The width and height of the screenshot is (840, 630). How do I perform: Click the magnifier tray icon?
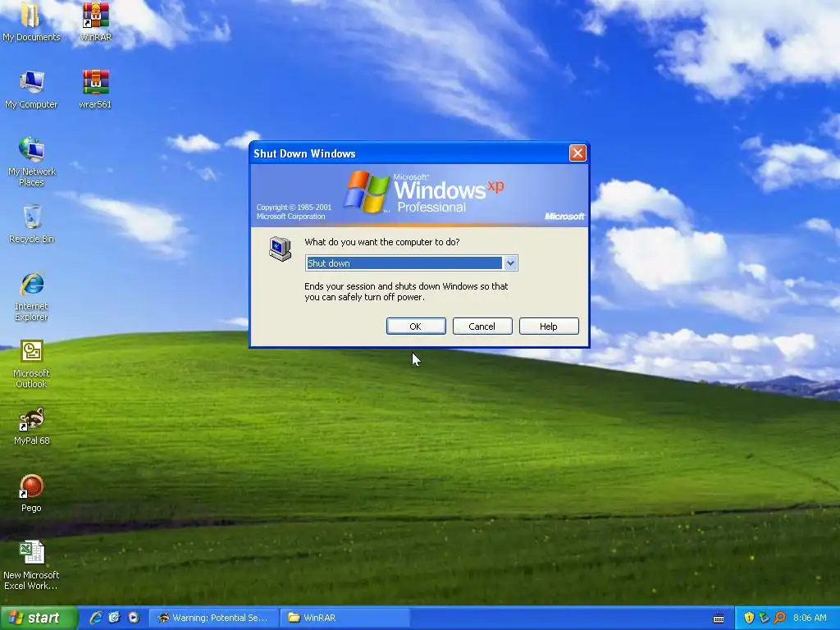[779, 618]
